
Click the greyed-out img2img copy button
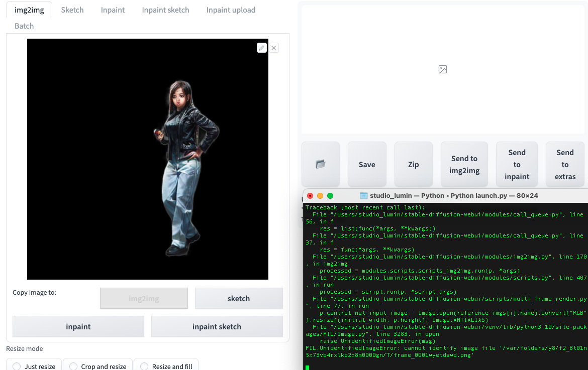pos(144,298)
